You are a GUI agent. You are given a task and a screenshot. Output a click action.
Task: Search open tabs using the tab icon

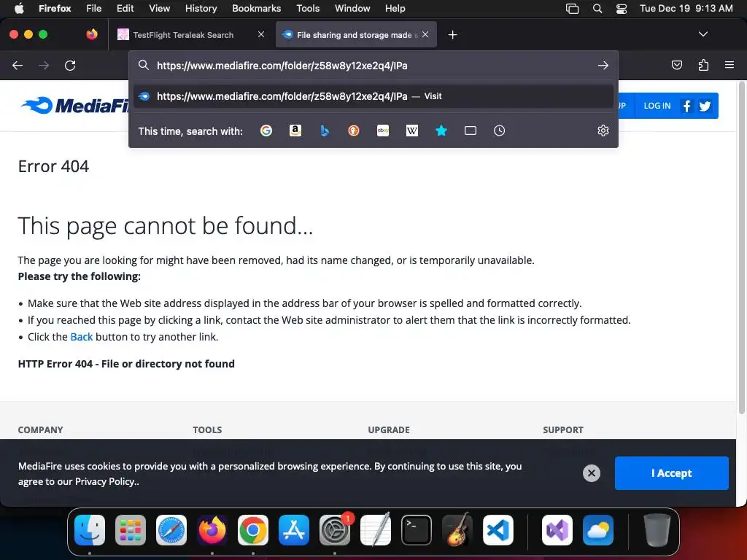point(471,131)
